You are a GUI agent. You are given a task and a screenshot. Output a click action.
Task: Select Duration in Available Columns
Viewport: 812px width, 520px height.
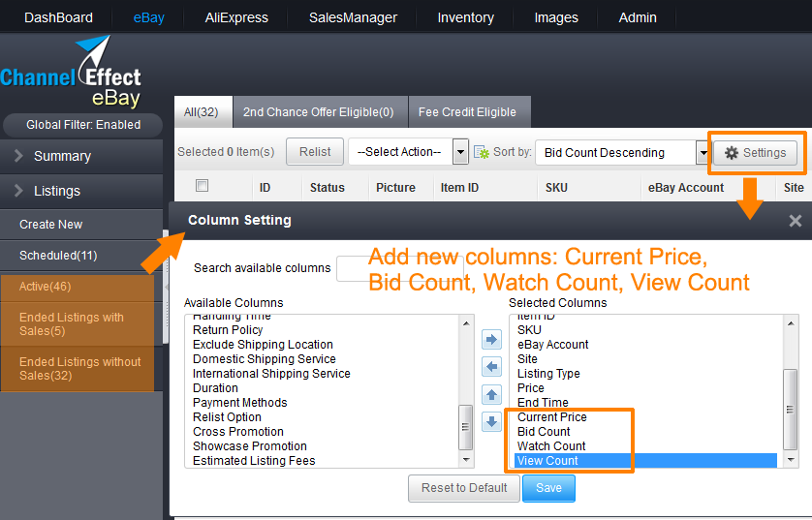(215, 388)
